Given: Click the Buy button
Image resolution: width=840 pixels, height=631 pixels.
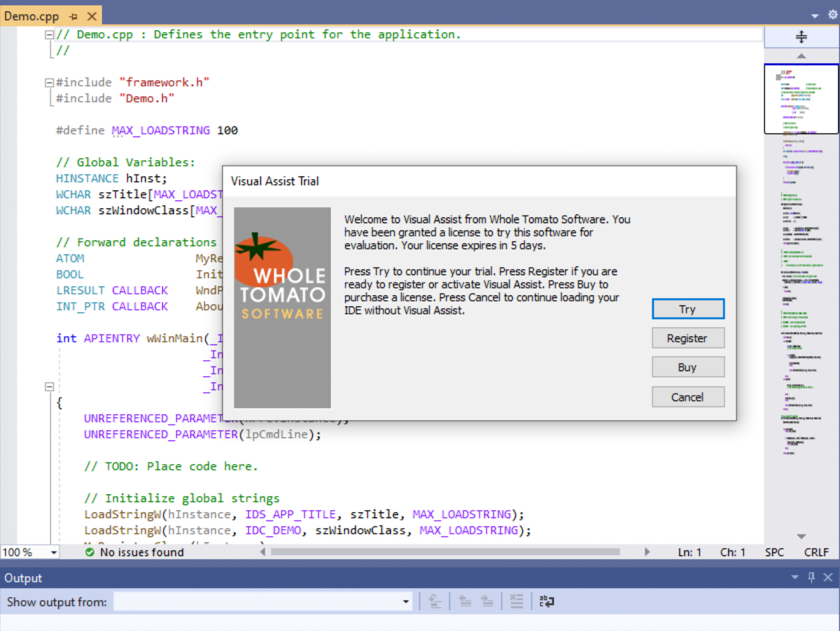Looking at the screenshot, I should (688, 367).
